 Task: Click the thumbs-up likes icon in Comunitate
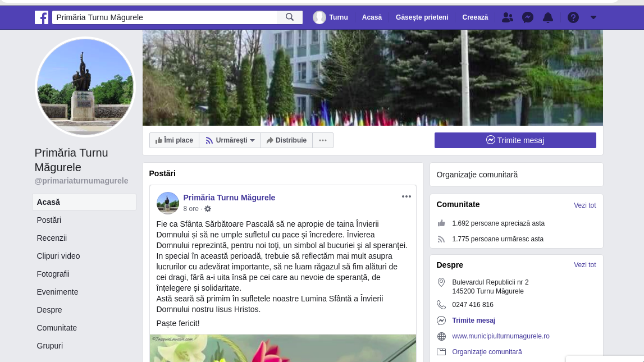pyautogui.click(x=441, y=223)
